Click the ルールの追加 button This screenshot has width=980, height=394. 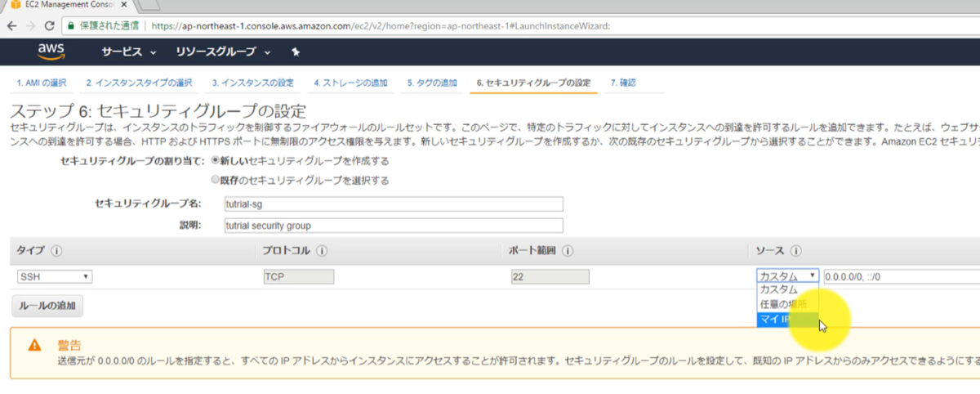47,307
